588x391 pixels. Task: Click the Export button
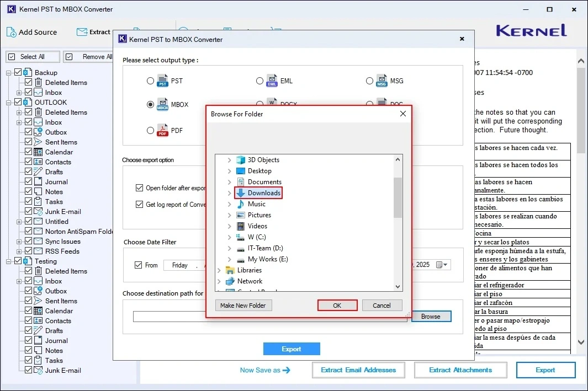click(292, 349)
